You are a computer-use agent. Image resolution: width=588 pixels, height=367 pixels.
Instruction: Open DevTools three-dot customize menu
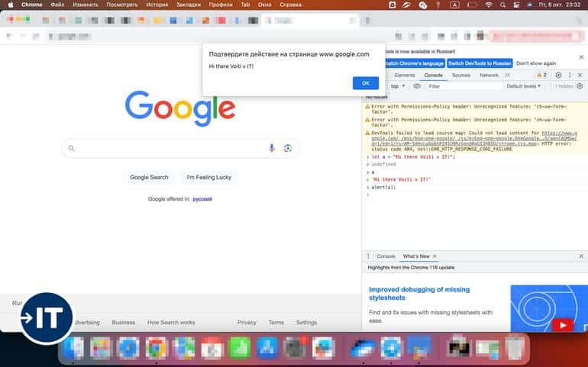(570, 76)
